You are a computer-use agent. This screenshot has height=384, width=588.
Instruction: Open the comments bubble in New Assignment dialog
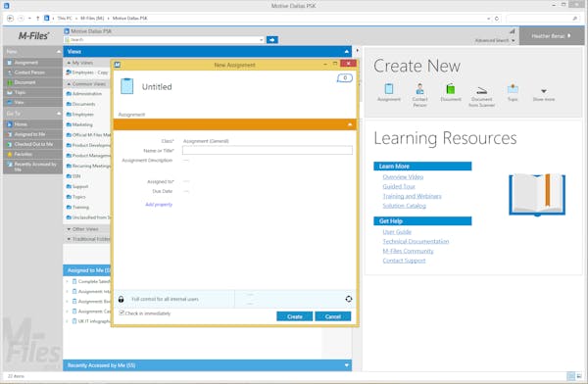[x=345, y=78]
